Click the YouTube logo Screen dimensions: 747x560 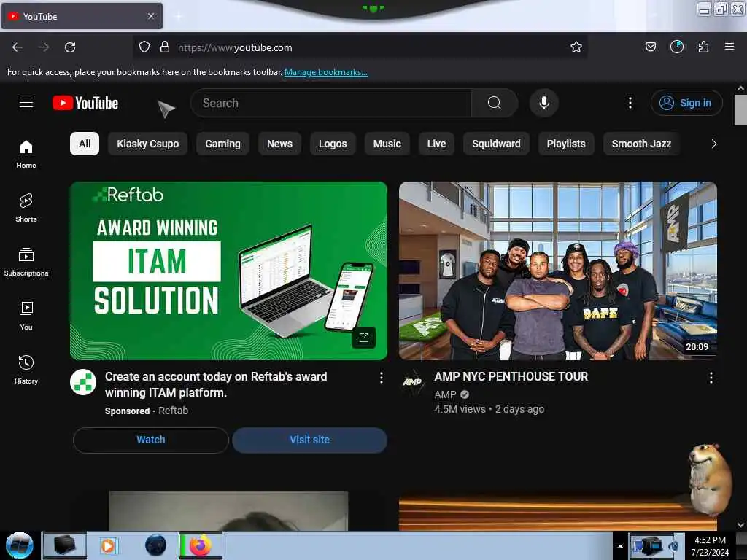point(85,103)
